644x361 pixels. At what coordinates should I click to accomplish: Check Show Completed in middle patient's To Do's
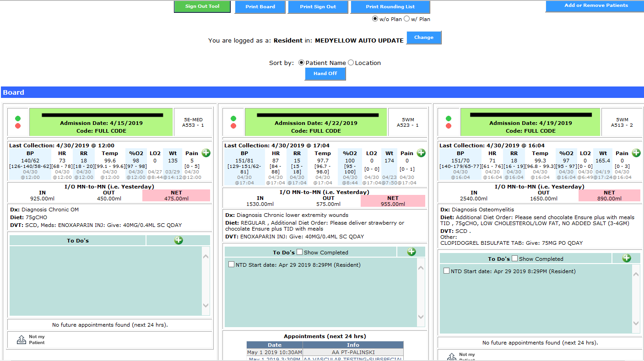click(300, 252)
